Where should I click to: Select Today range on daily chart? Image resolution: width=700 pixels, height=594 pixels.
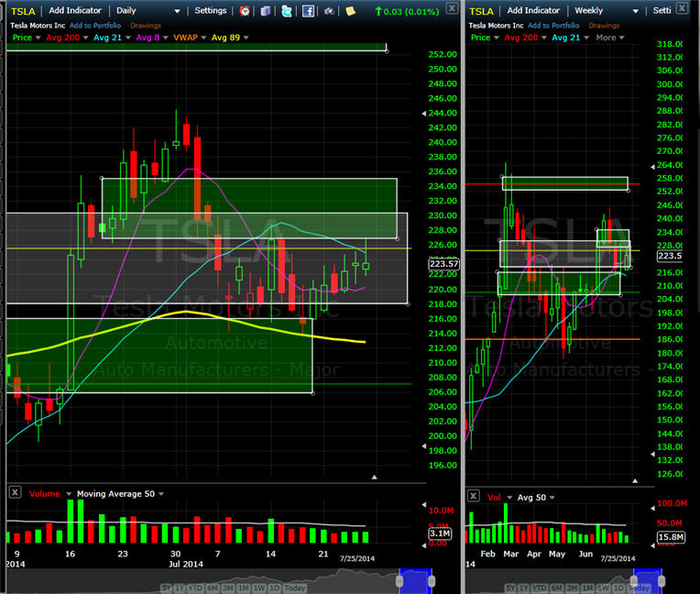click(295, 588)
